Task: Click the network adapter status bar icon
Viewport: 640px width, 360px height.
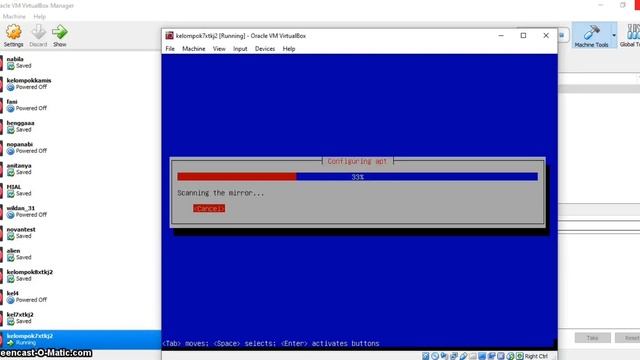Action: pyautogui.click(x=454, y=356)
